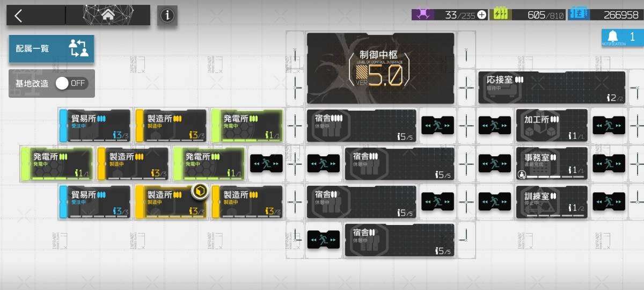Go back using the top-left arrow
Screen dimensions: 644x290
click(x=19, y=16)
